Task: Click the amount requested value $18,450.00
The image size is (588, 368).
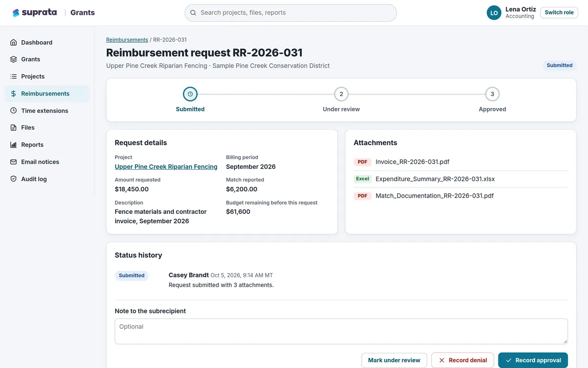Action: [132, 189]
